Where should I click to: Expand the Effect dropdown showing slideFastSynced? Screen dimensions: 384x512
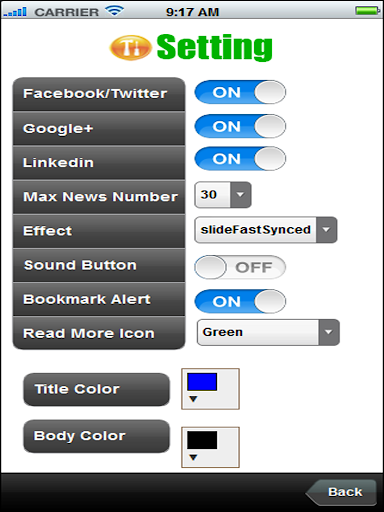pyautogui.click(x=266, y=230)
